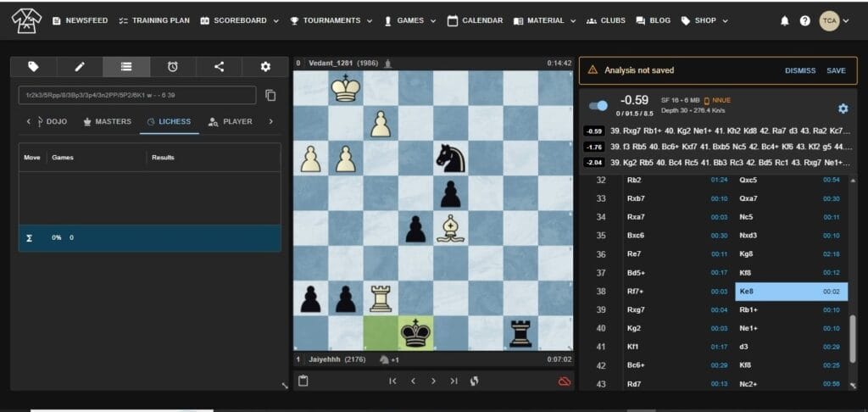Toggle the engine analysis switch
Image resolution: width=868 pixels, height=412 pixels.
click(598, 106)
